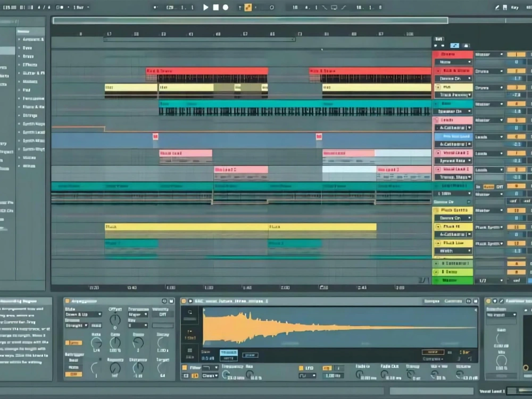This screenshot has width=532, height=399.
Task: Click the first red locator marker on blue track
Action: pos(155,136)
